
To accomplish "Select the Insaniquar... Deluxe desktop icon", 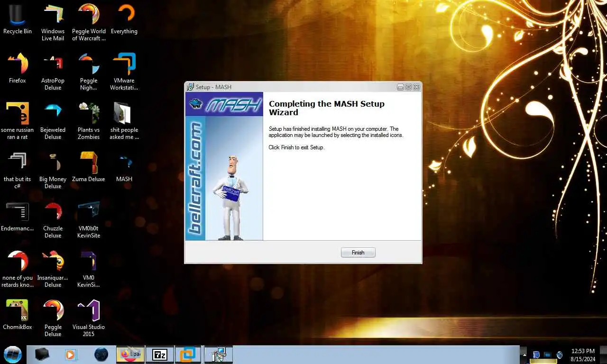I will tap(53, 269).
